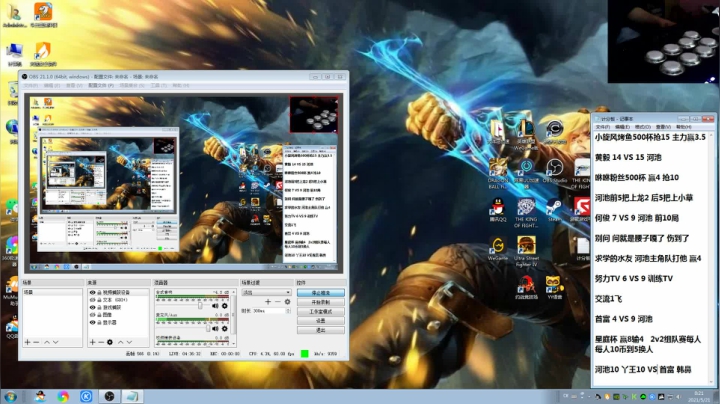
Task: Select 场景 item in scenes list
Action: pyautogui.click(x=52, y=292)
